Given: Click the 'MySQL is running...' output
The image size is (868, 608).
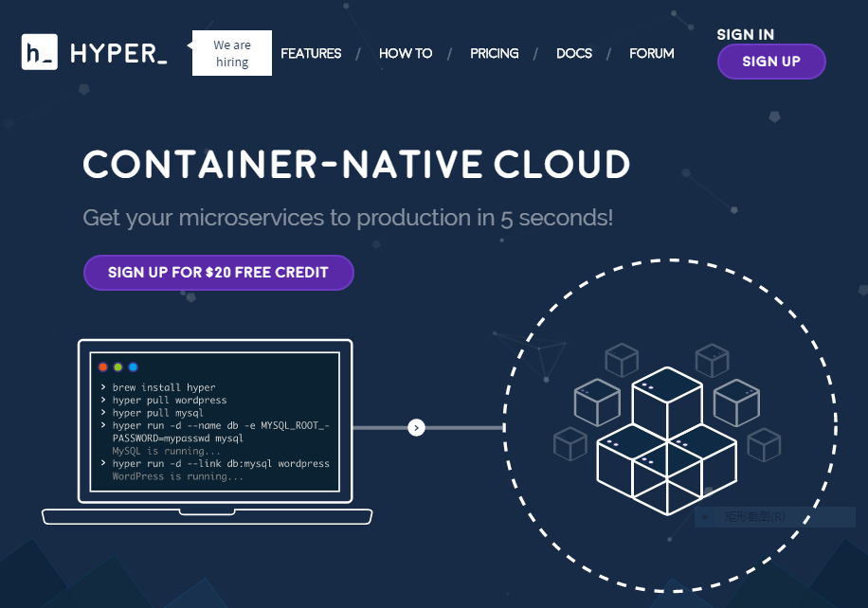Looking at the screenshot, I should point(166,451).
